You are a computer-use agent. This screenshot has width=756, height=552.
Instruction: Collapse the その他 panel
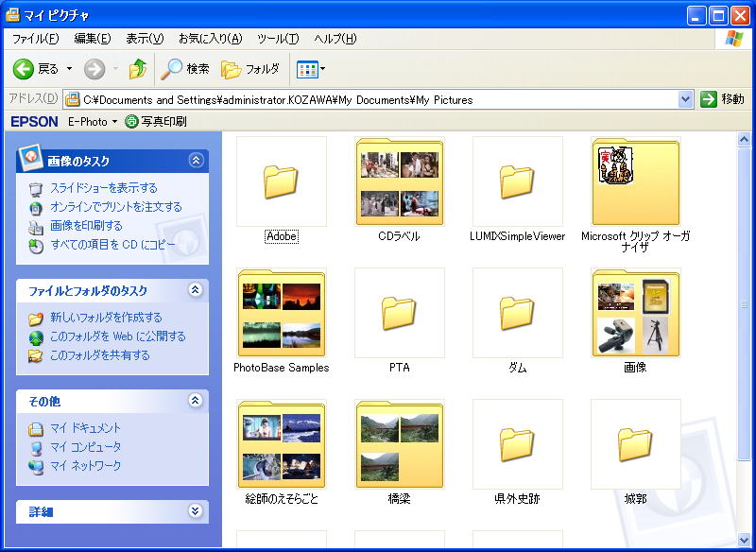(196, 401)
